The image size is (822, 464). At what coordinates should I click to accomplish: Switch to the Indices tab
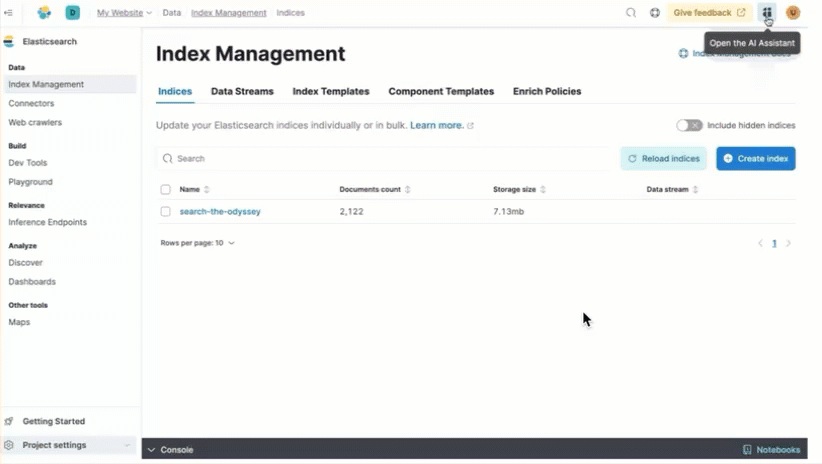(175, 91)
